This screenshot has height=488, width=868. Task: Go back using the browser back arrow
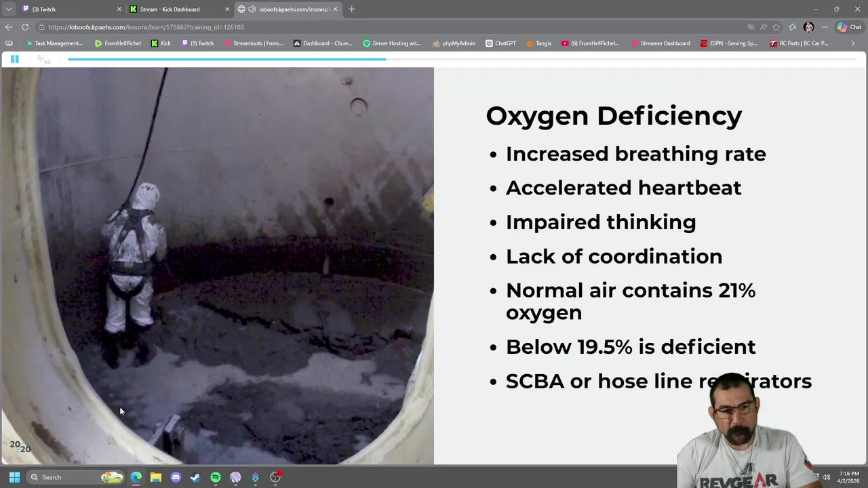point(8,27)
